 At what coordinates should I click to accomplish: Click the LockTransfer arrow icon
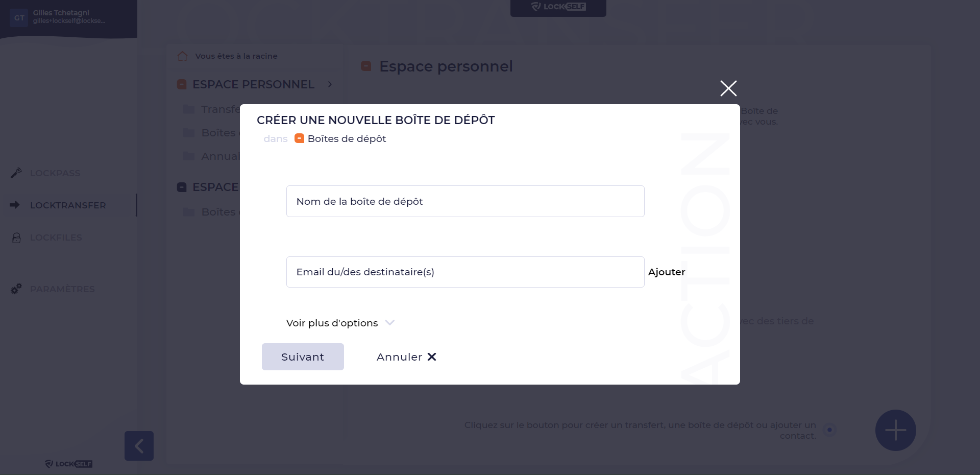pos(15,205)
